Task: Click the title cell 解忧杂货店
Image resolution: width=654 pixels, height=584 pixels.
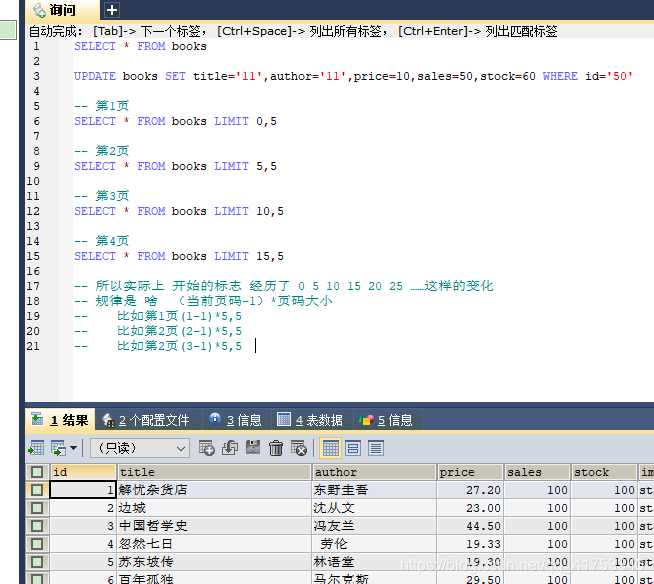Action: 214,490
